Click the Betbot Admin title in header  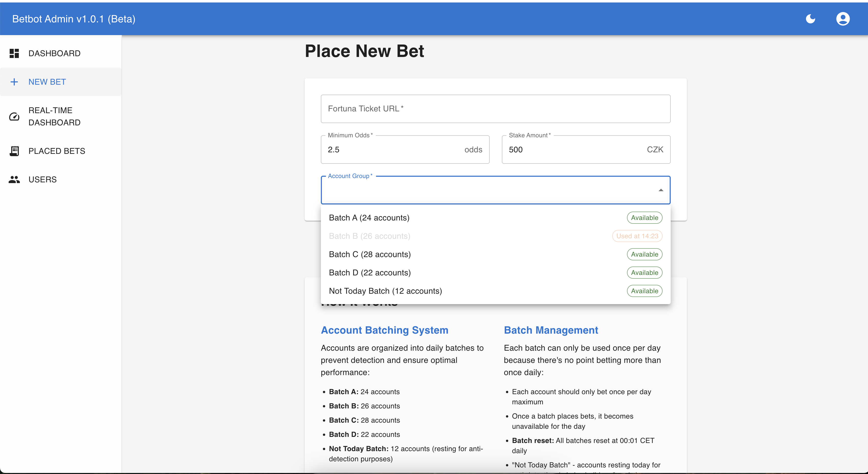click(73, 19)
